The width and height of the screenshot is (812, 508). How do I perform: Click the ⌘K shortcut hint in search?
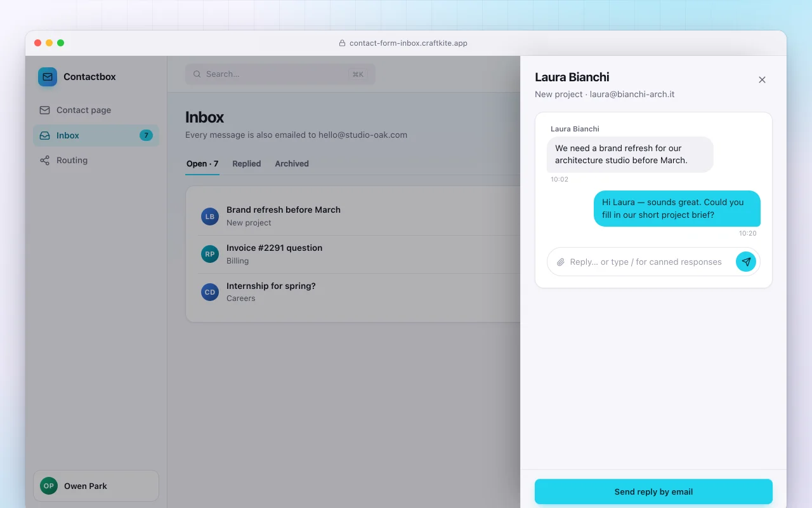click(358, 74)
